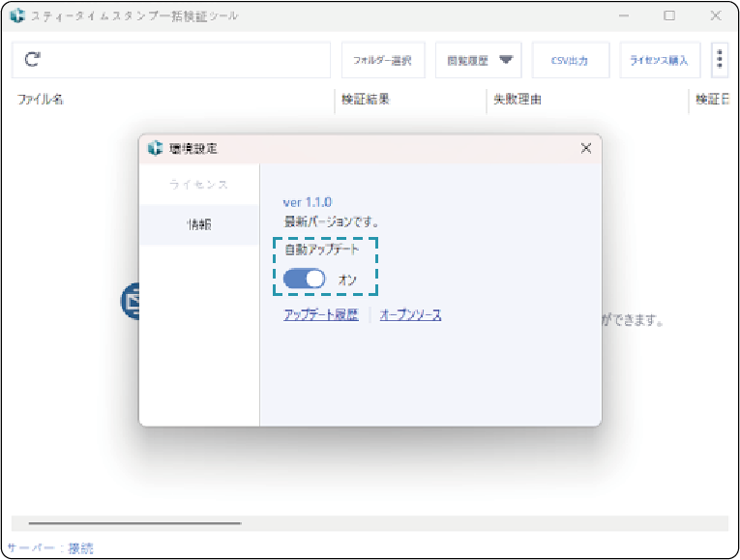Click the round blue icon behind the dialog

pyautogui.click(x=131, y=302)
